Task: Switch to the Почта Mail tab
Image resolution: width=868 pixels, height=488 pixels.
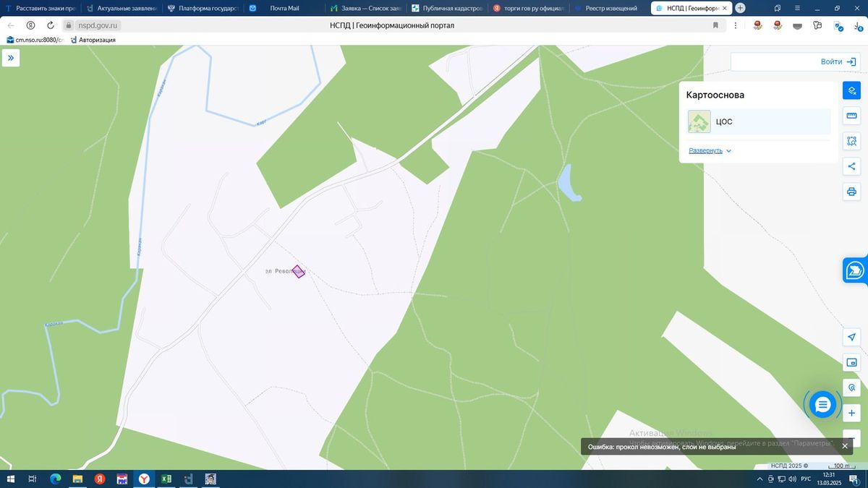Action: [x=284, y=8]
